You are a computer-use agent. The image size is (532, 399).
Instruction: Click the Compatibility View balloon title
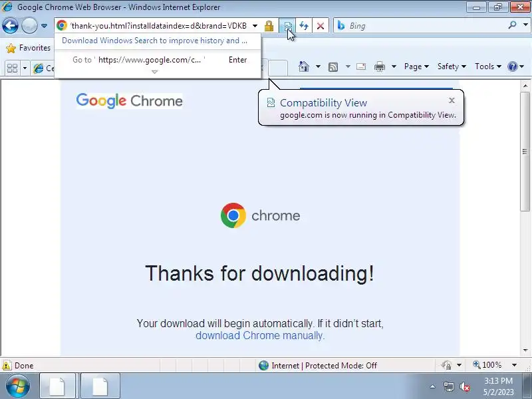pyautogui.click(x=323, y=103)
